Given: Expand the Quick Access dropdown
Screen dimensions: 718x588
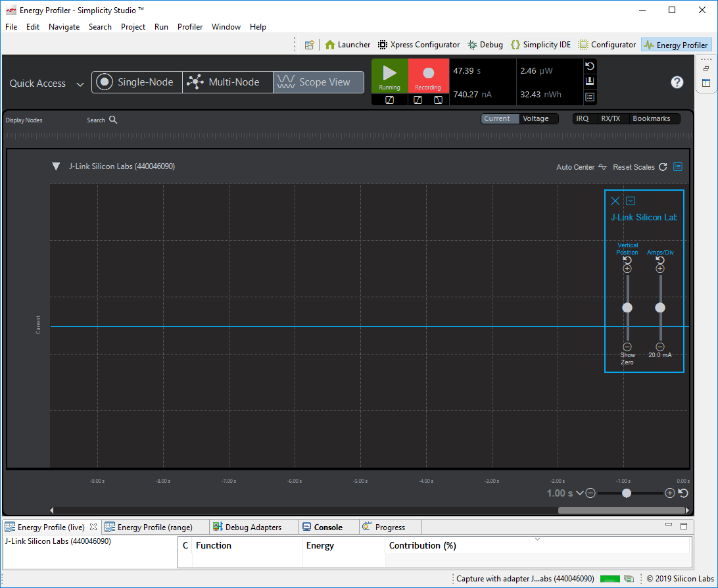Looking at the screenshot, I should pos(80,84).
